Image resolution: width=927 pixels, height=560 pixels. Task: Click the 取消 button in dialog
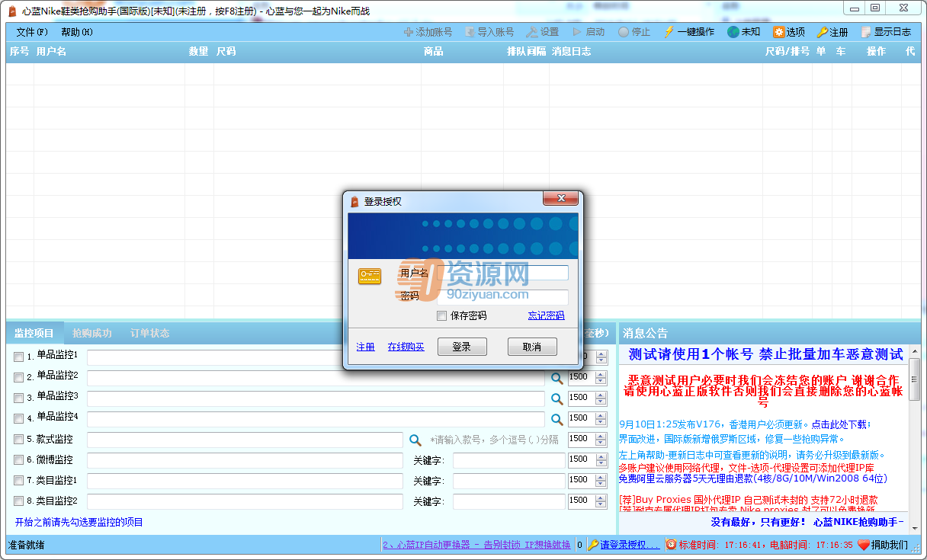(532, 347)
